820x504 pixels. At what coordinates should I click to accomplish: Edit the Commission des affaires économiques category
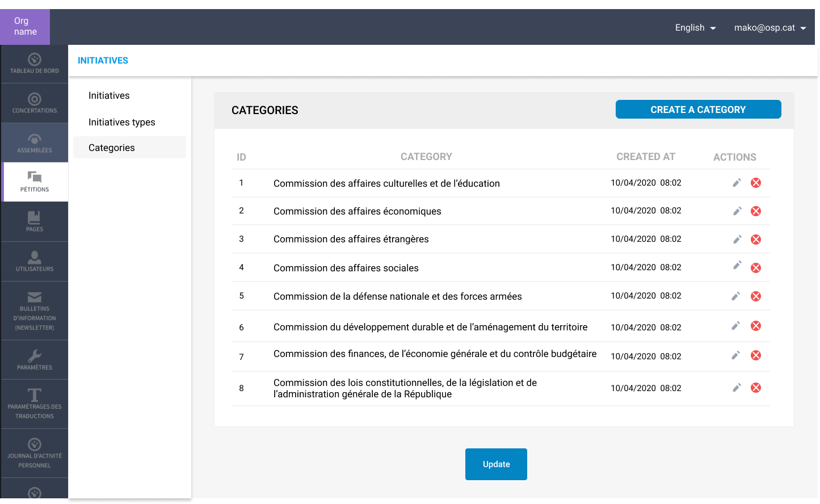737,211
